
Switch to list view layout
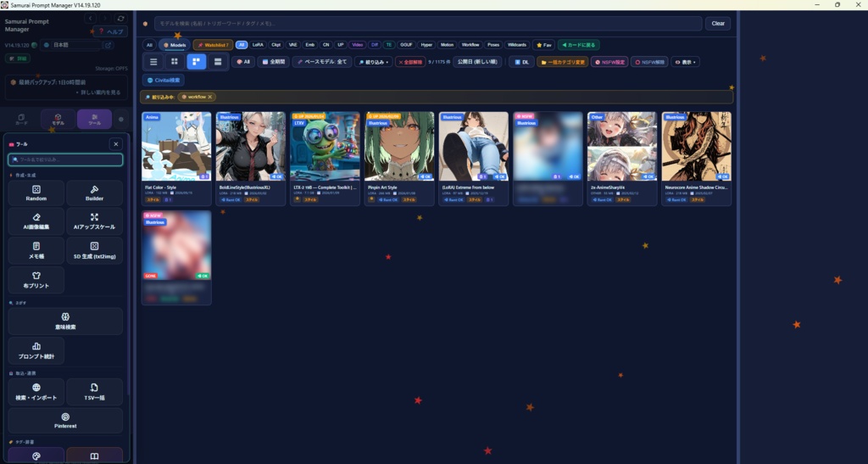click(153, 61)
